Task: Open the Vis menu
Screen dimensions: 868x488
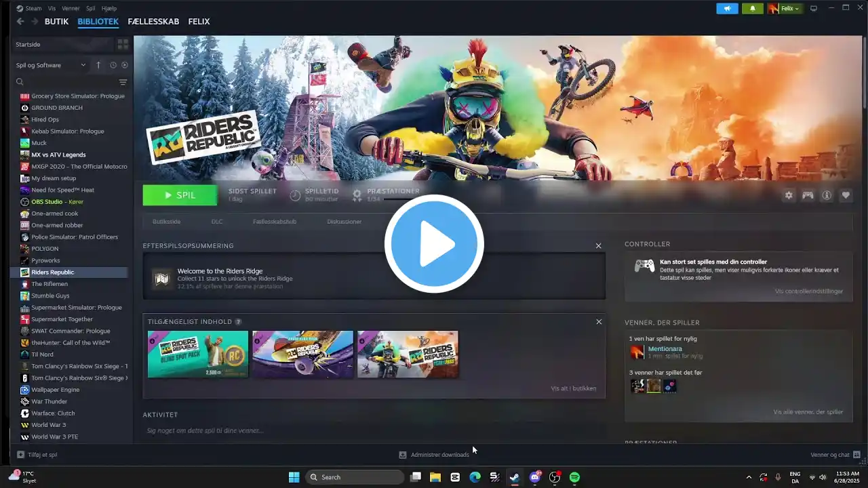Action: [52, 8]
